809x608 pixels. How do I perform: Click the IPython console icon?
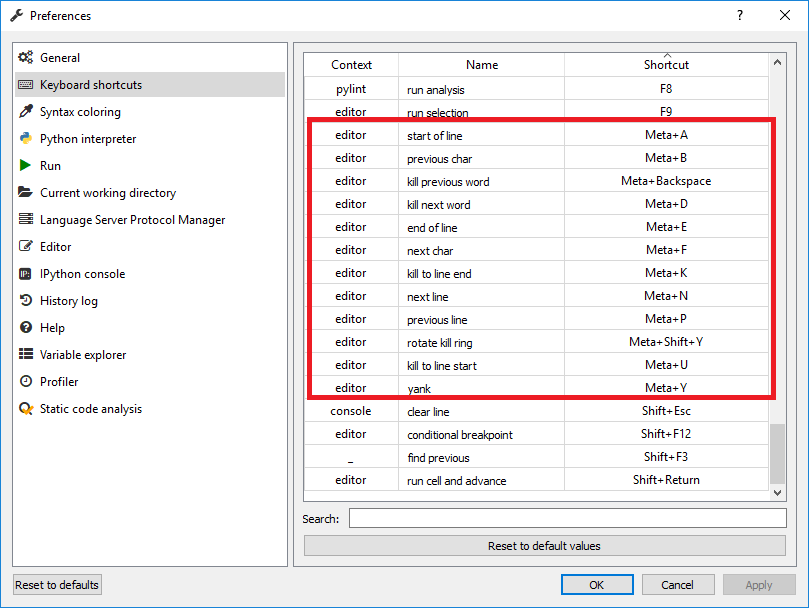click(25, 274)
